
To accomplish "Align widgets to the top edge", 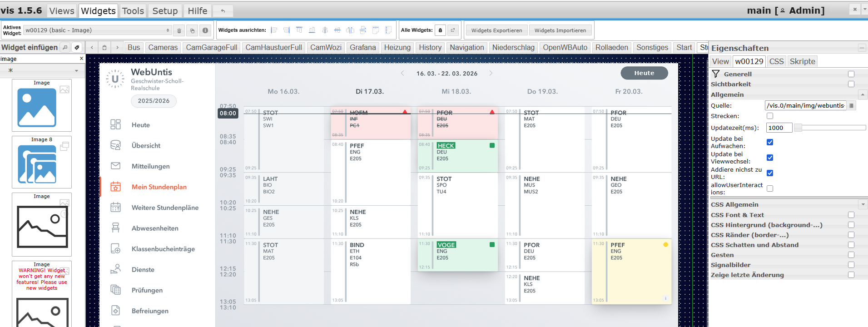I will (x=299, y=30).
